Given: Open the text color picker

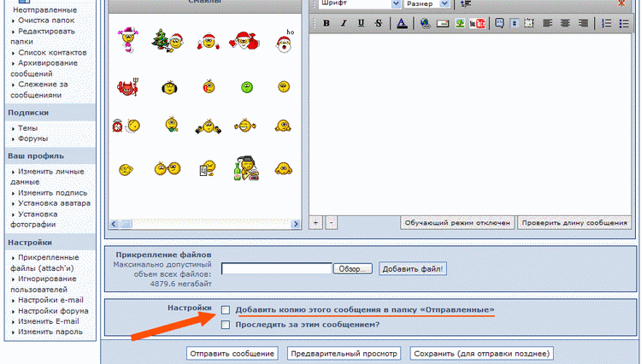Looking at the screenshot, I should point(403,23).
